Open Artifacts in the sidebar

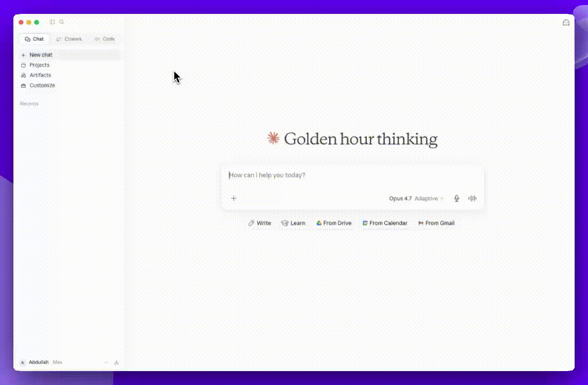click(69, 75)
